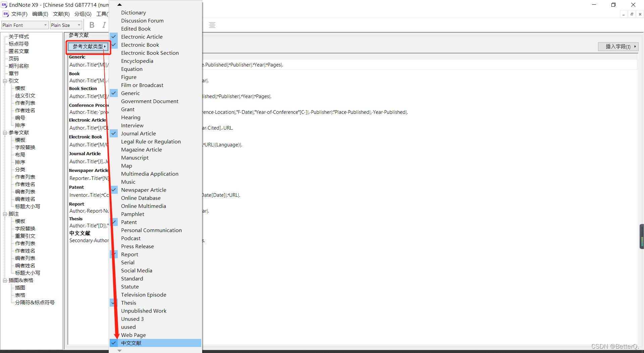This screenshot has width=644, height=353.
Task: Minimize the inner document window
Action: coord(624,14)
